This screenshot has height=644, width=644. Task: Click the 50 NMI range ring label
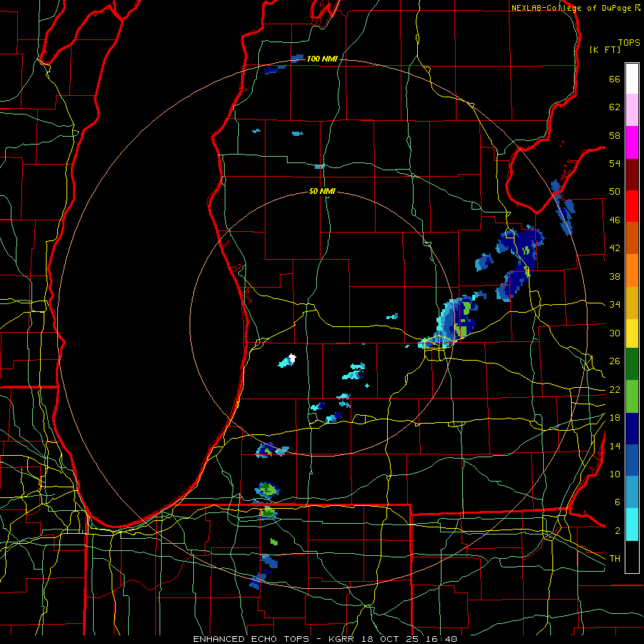coord(322,191)
